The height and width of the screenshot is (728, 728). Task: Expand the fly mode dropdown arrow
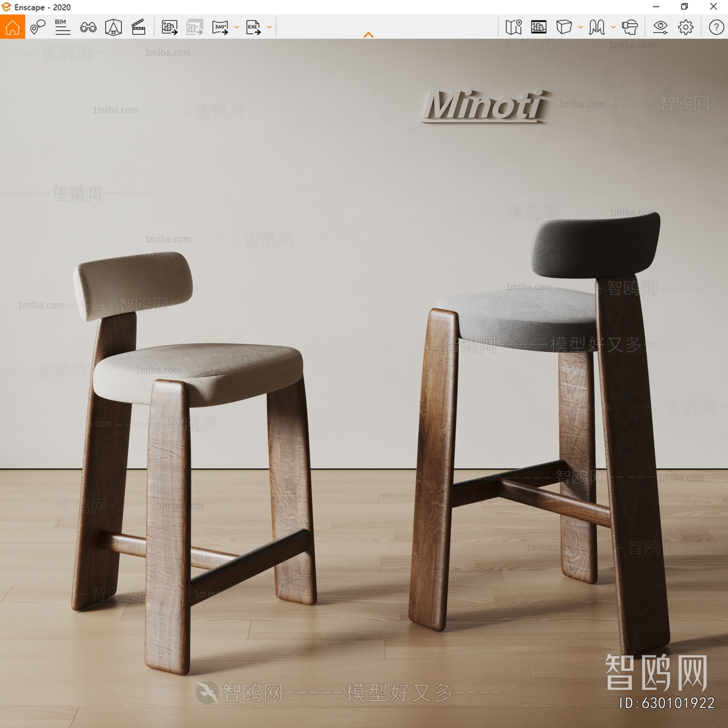coord(613,28)
